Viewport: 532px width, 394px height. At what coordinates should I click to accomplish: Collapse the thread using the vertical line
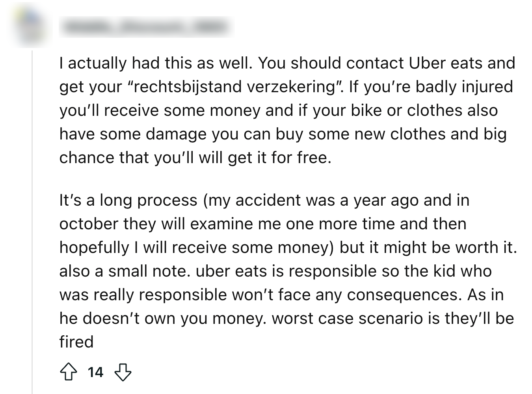click(x=32, y=221)
